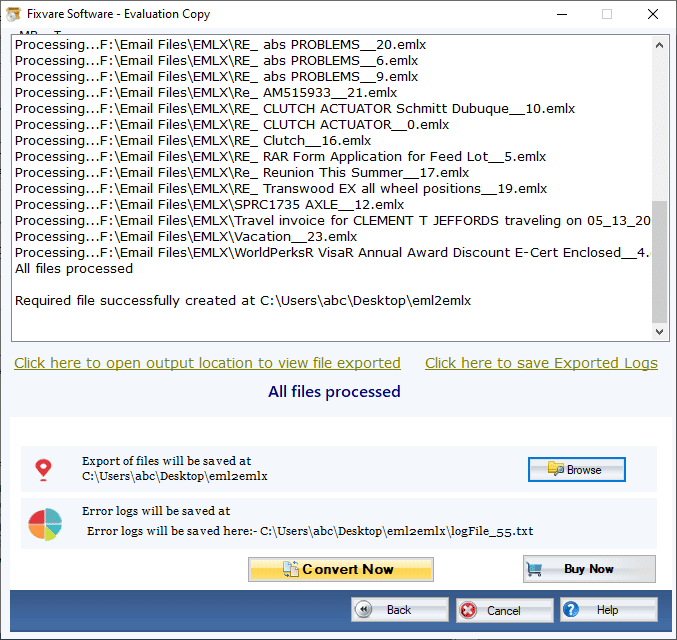Select log line 'abs PROBLEMS__9.emlx'

click(x=216, y=76)
